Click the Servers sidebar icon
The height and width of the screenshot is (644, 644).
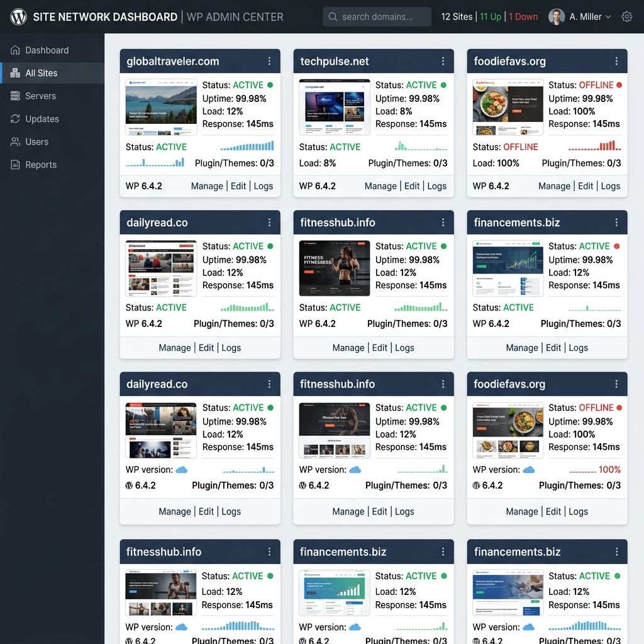coord(15,96)
